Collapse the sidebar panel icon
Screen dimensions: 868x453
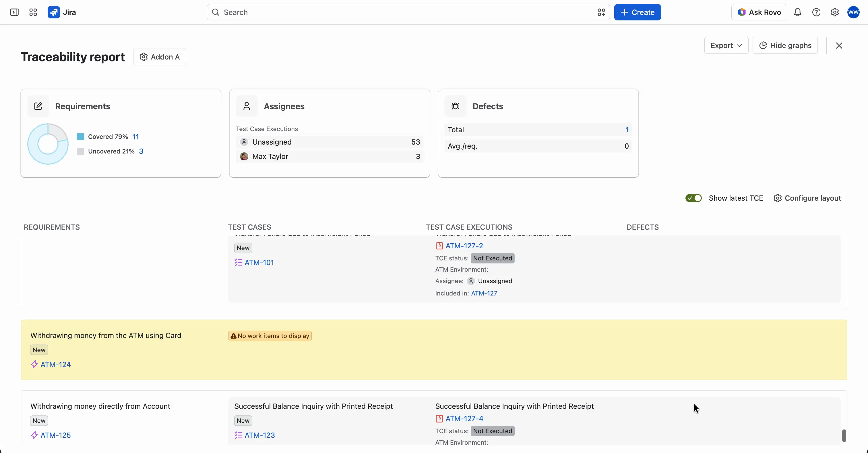(14, 12)
